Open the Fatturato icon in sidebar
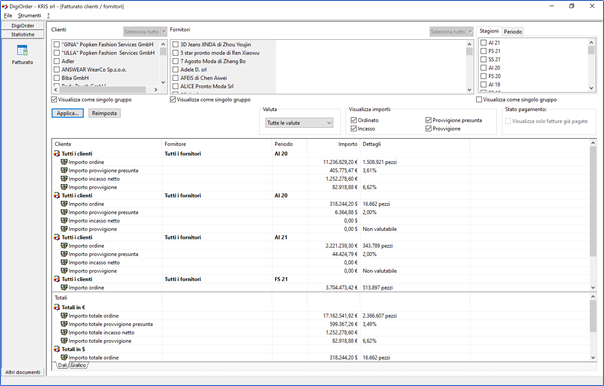Image resolution: width=604 pixels, height=386 pixels. [22, 50]
